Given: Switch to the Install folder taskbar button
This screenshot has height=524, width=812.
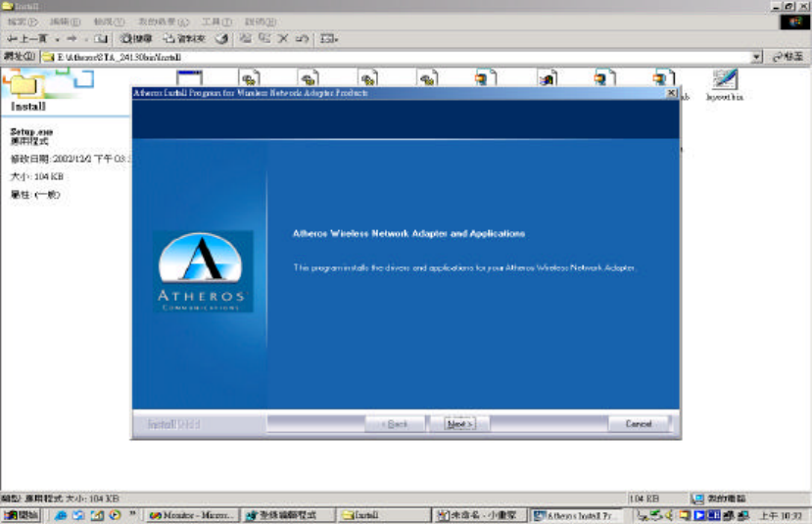Looking at the screenshot, I should click(x=383, y=515).
